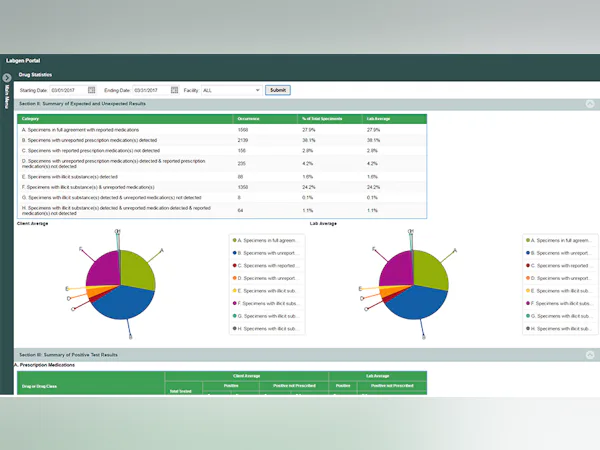
Task: Open Main Menu vertical tab
Action: pyautogui.click(x=7, y=97)
